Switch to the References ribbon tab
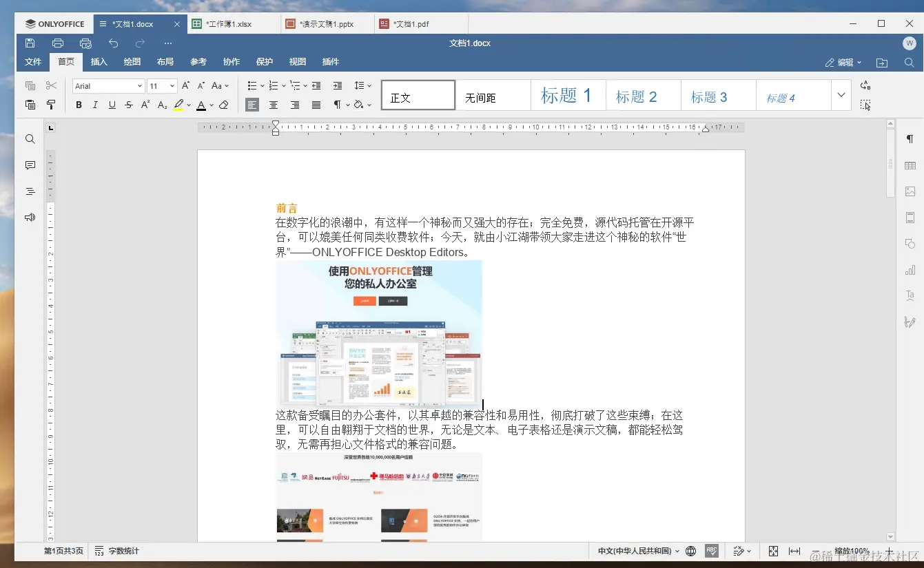924x568 pixels. [198, 62]
